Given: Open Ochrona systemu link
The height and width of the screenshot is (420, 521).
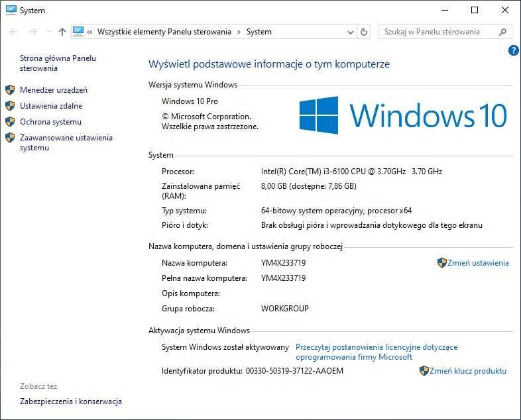Looking at the screenshot, I should (x=50, y=122).
